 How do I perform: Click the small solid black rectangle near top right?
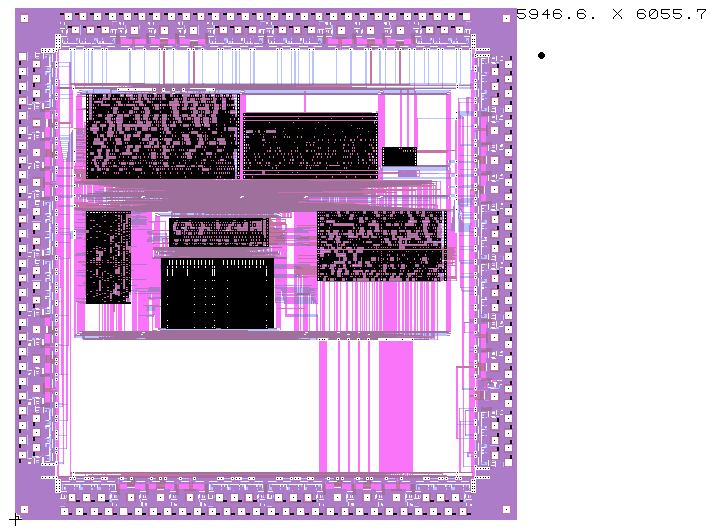click(x=400, y=156)
